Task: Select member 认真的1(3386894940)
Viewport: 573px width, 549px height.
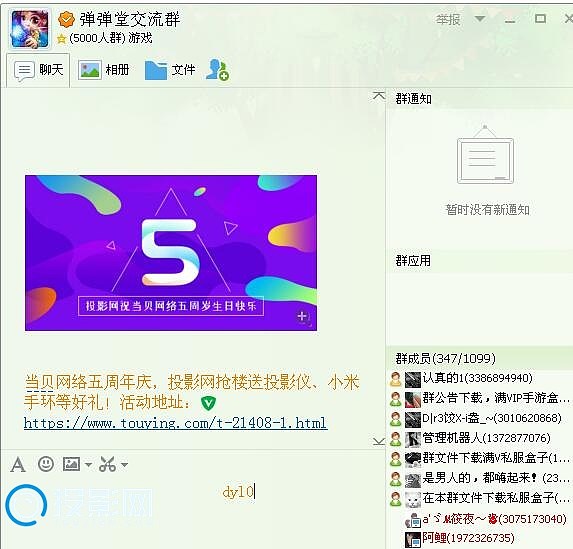Action: (480, 379)
